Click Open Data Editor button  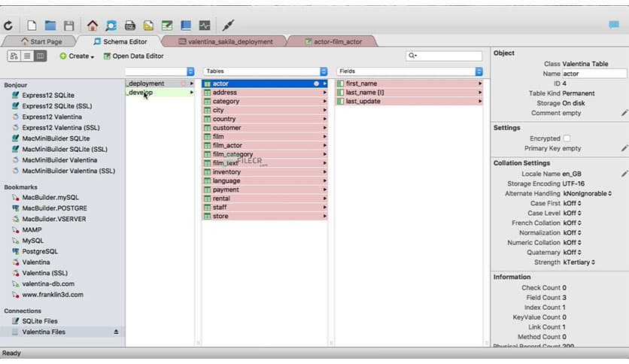point(133,56)
